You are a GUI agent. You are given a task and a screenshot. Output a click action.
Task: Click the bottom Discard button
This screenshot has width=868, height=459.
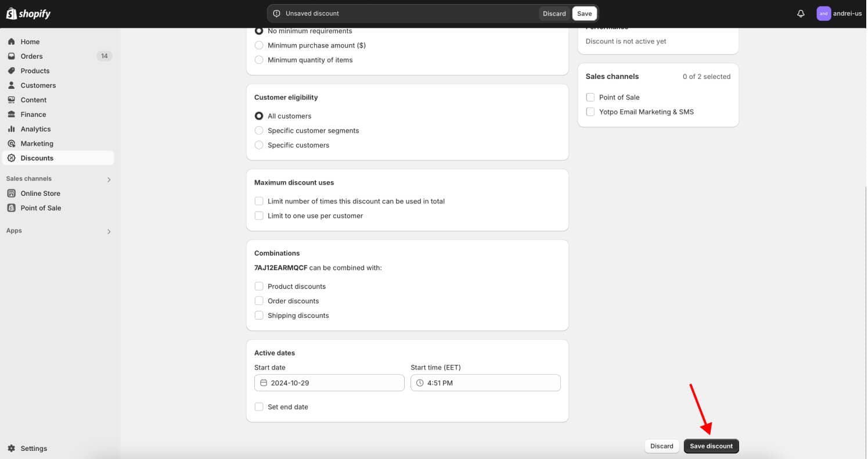[x=662, y=446]
